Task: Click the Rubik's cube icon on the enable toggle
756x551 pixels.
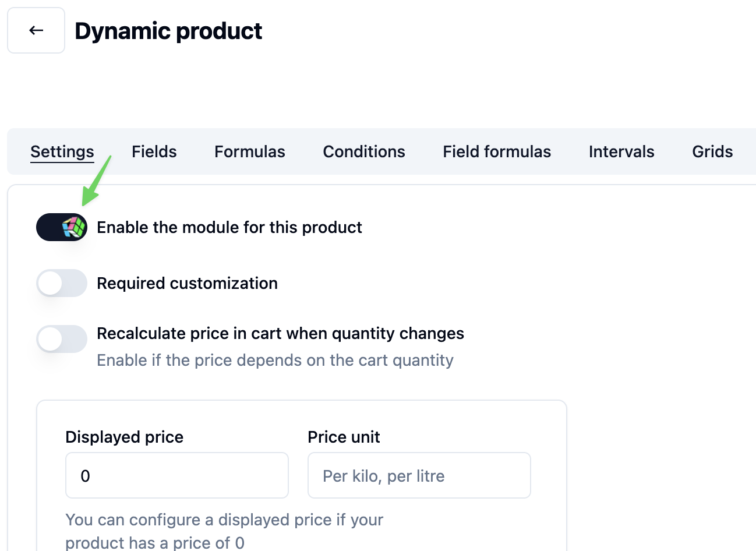Action: click(72, 227)
